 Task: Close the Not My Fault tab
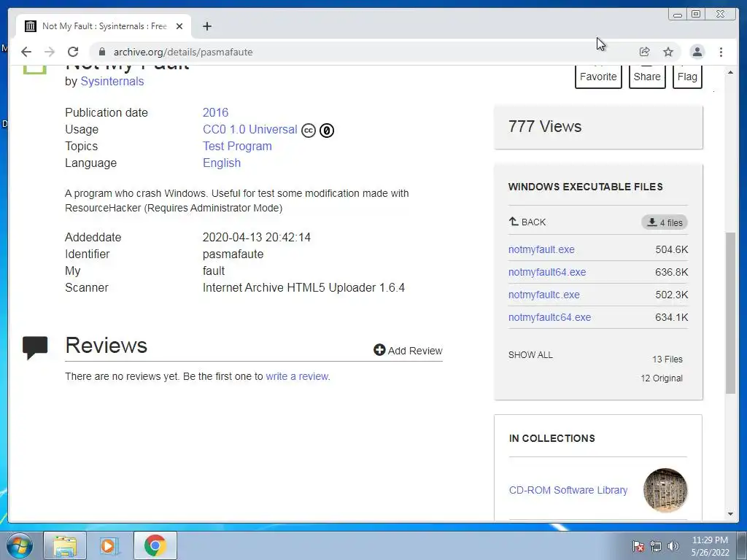(x=179, y=26)
